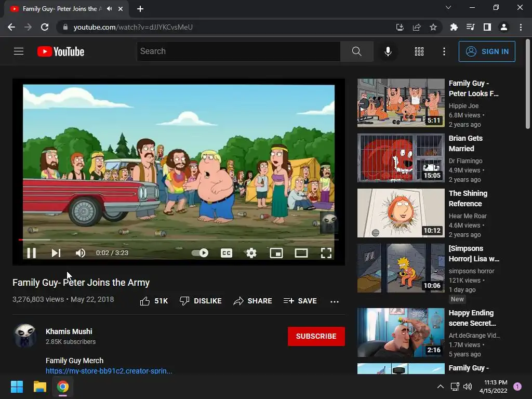
Task: Open the taskbar clock and date
Action: (494, 387)
